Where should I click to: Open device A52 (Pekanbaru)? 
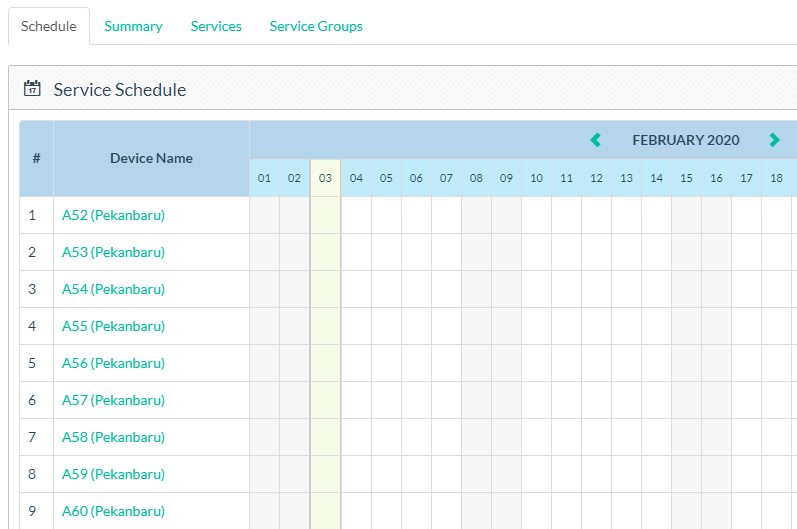coord(113,215)
